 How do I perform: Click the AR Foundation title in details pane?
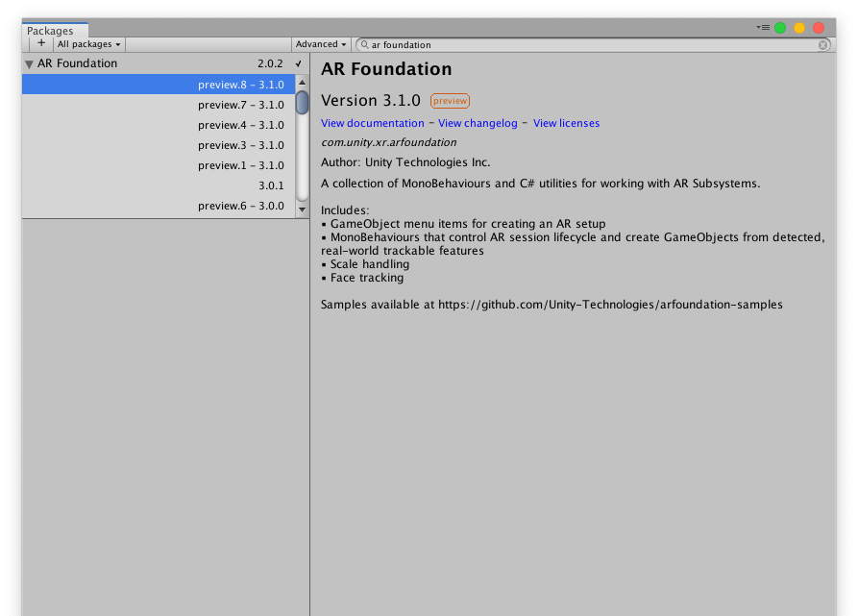point(386,69)
